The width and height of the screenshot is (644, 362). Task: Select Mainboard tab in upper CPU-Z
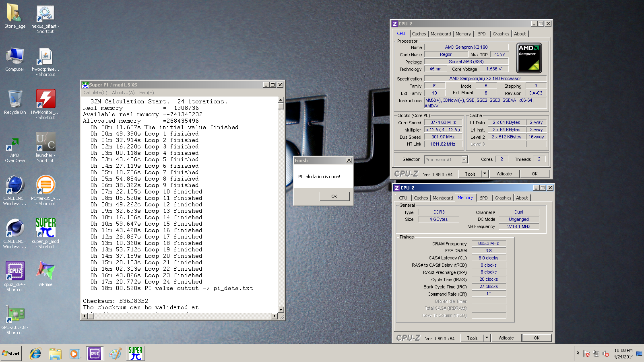tap(441, 34)
